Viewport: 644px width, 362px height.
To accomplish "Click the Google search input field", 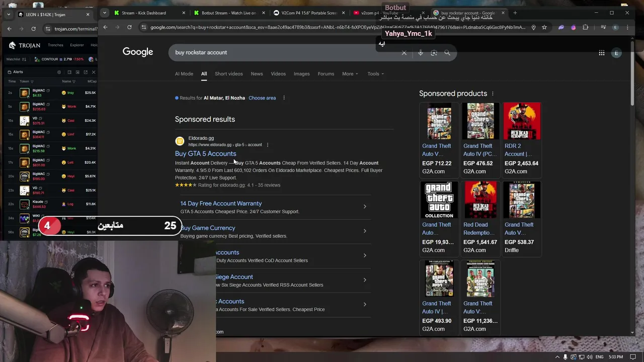I will (x=284, y=52).
